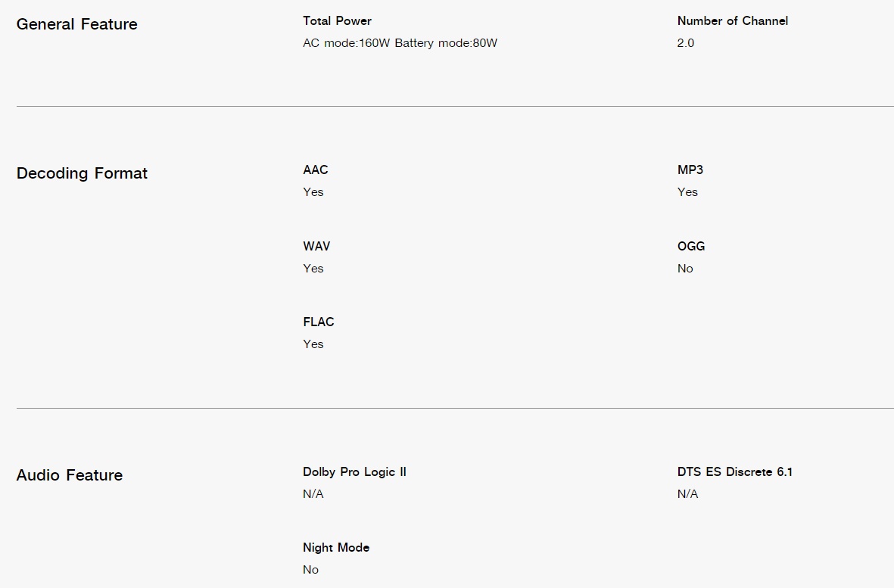Select the AC mode:160W Battery mode:80W value
Image resolution: width=894 pixels, height=588 pixels.
pos(400,42)
